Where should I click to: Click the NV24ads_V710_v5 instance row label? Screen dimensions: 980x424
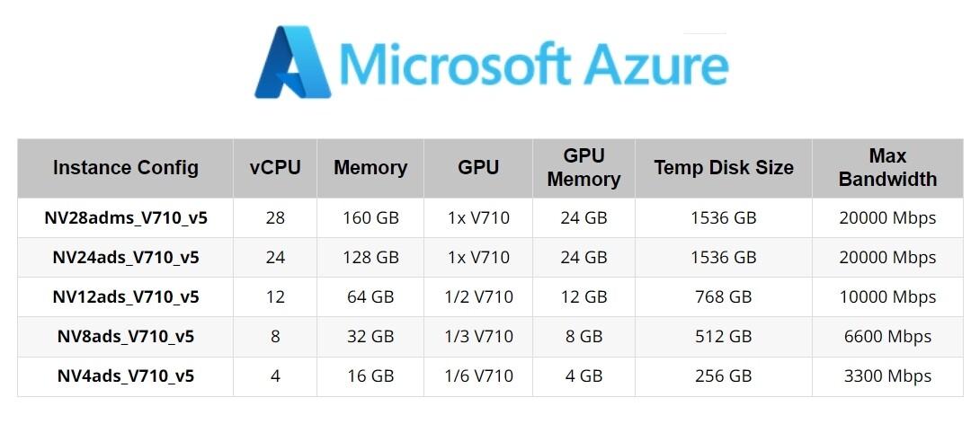coord(126,258)
